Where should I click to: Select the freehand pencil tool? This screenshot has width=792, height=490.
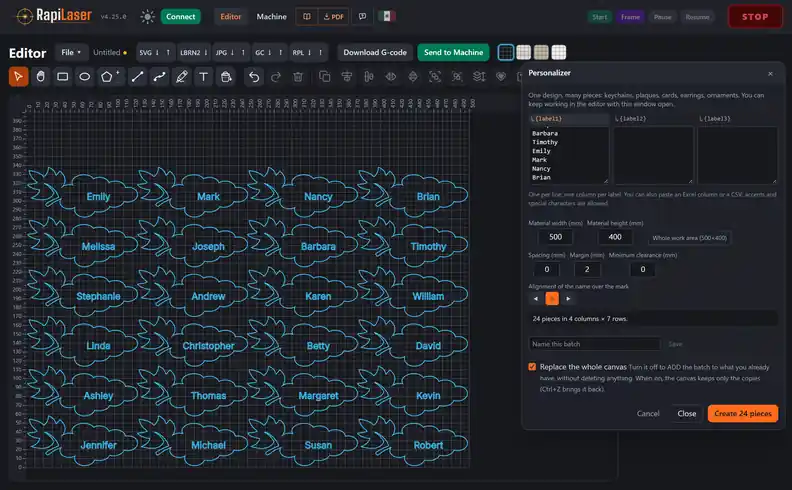(x=182, y=77)
